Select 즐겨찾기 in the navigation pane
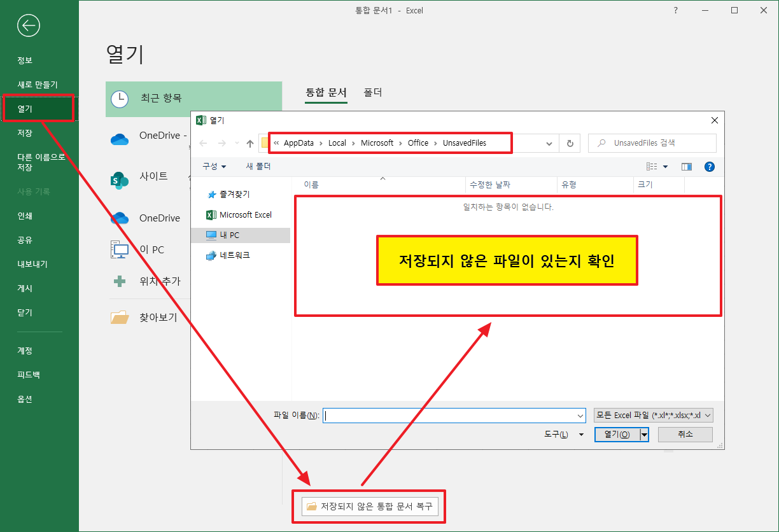This screenshot has width=779, height=532. pos(228,194)
